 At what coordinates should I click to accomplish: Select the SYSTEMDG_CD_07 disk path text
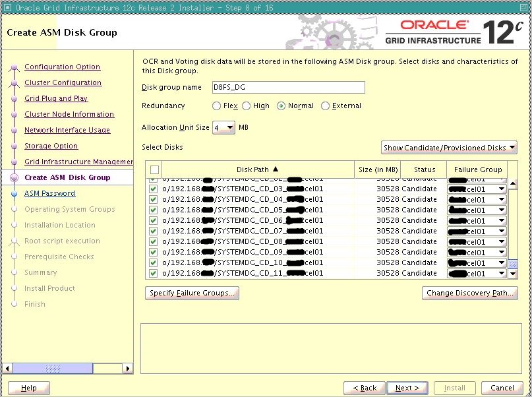tap(243, 231)
